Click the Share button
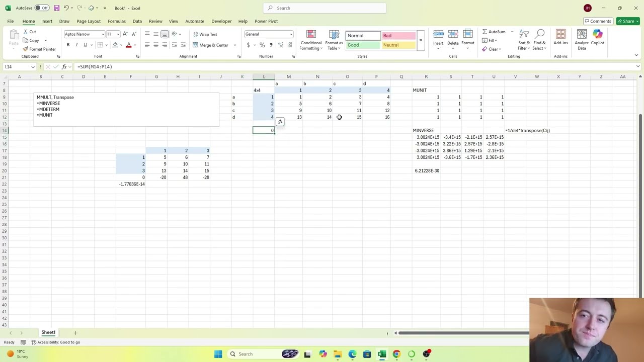Screen dimensions: 644x362 click(x=628, y=21)
